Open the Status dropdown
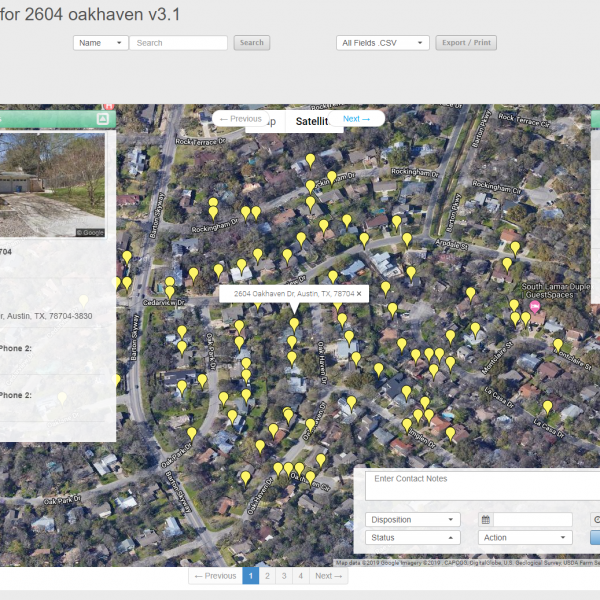This screenshot has height=600, width=600. (413, 538)
